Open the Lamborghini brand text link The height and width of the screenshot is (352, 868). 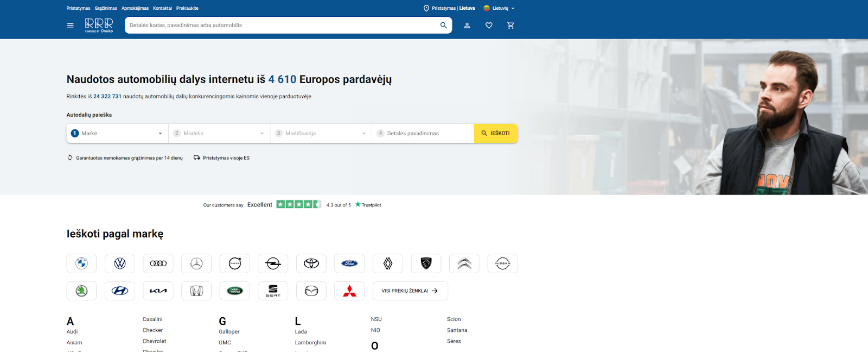pos(310,343)
